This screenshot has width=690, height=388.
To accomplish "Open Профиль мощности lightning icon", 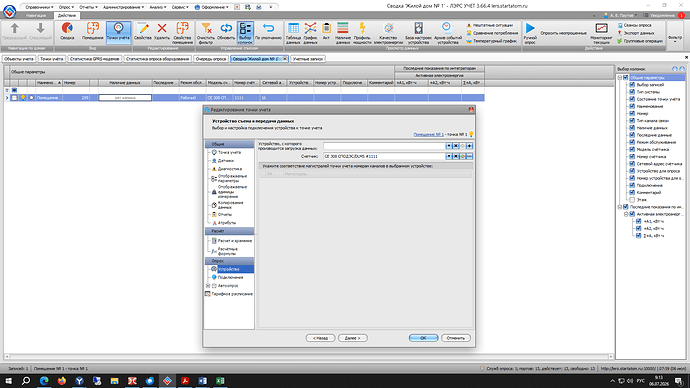I will click(362, 33).
